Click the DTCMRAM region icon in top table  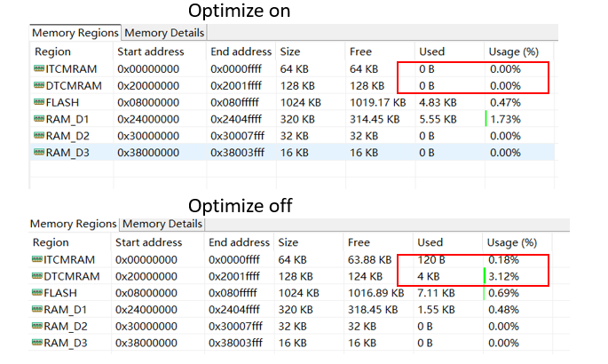click(x=38, y=85)
